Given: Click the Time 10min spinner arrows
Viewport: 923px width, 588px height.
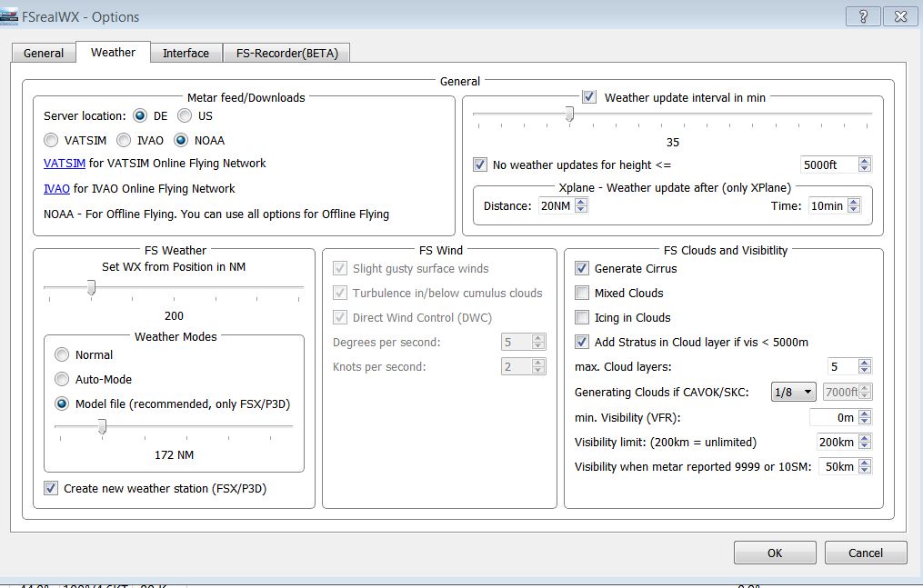Looking at the screenshot, I should (854, 205).
